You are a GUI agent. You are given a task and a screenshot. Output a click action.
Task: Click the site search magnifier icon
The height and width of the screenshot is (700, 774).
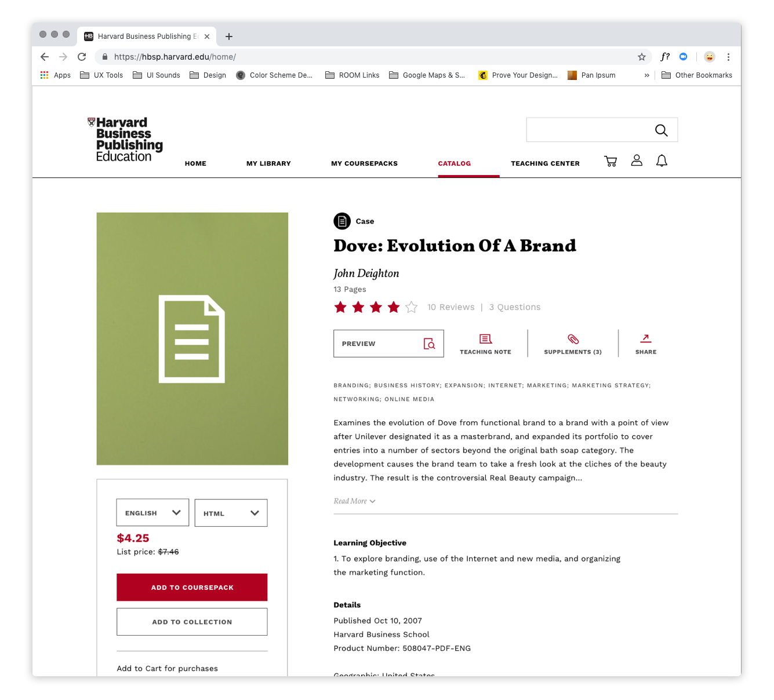click(662, 130)
